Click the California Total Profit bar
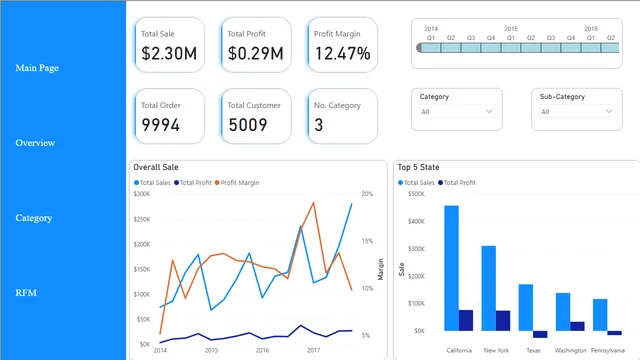 coord(466,320)
